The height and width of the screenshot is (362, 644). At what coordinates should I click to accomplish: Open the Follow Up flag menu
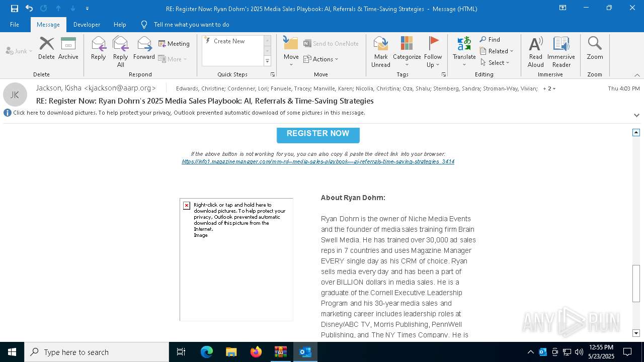pos(433,51)
